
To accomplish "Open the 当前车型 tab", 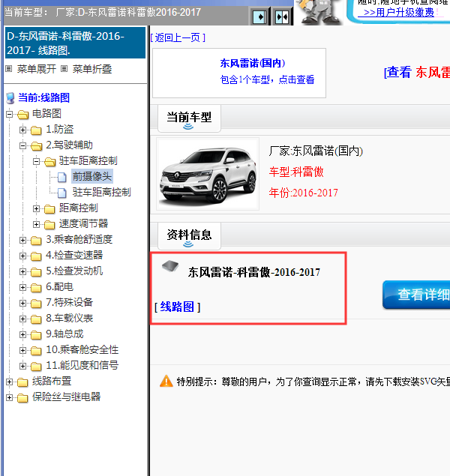I will point(189,118).
